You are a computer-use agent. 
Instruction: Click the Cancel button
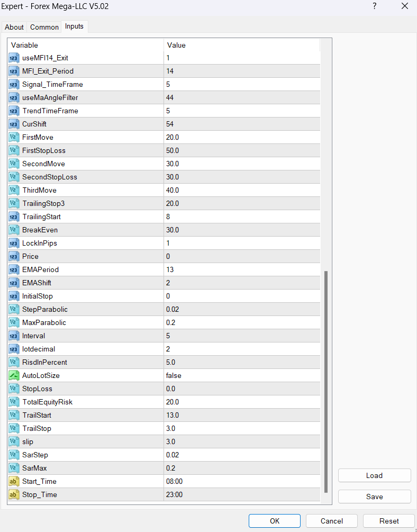pyautogui.click(x=331, y=521)
